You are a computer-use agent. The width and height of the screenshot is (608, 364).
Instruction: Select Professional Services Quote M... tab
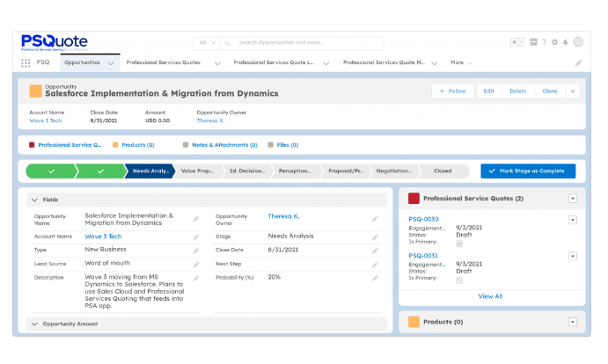(x=384, y=62)
